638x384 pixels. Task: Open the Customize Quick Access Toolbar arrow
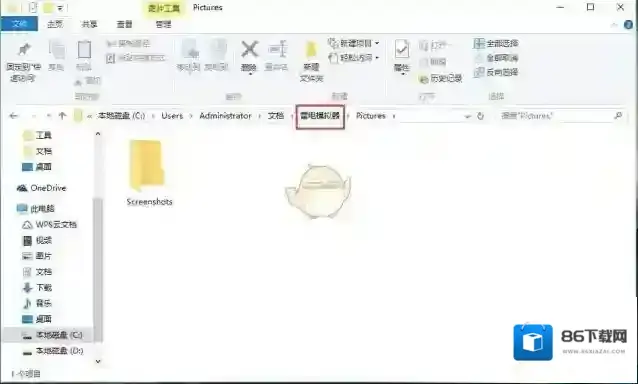60,8
